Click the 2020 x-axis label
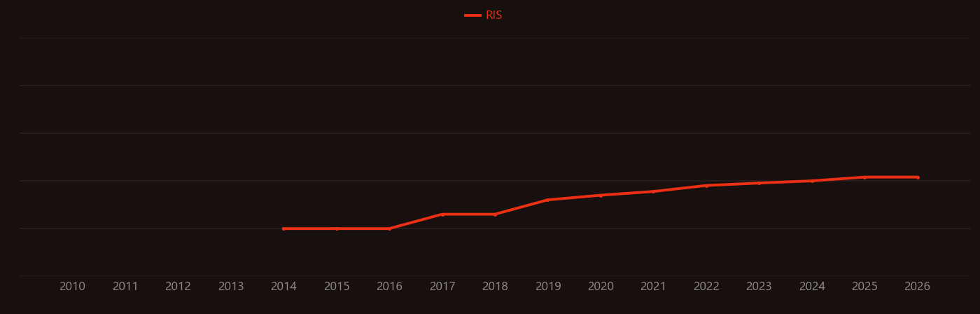Viewport: 980px width, 314px height. point(601,287)
